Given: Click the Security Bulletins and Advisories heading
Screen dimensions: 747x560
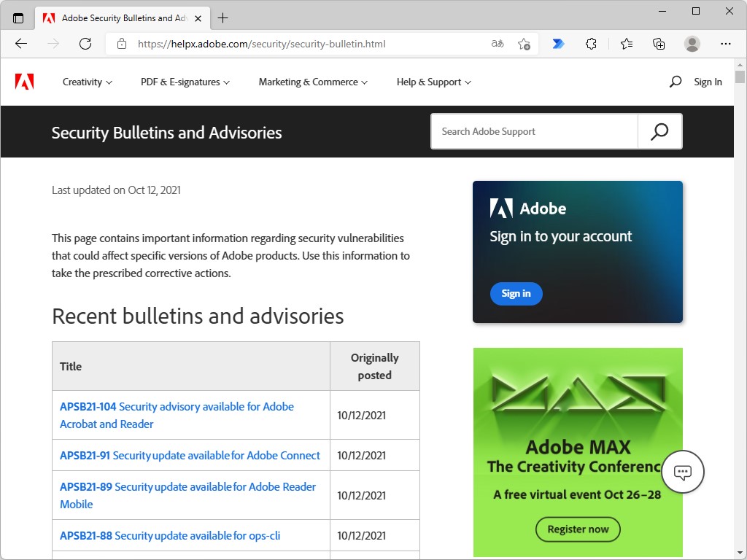Looking at the screenshot, I should coord(167,133).
